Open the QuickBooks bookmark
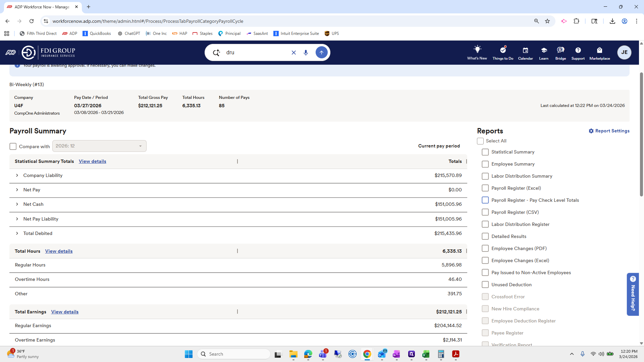 tap(97, 33)
